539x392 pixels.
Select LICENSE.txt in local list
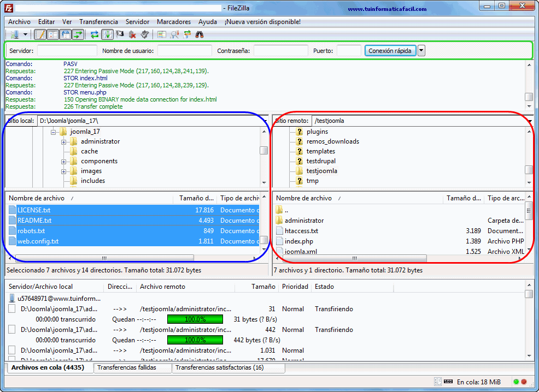tap(133, 210)
